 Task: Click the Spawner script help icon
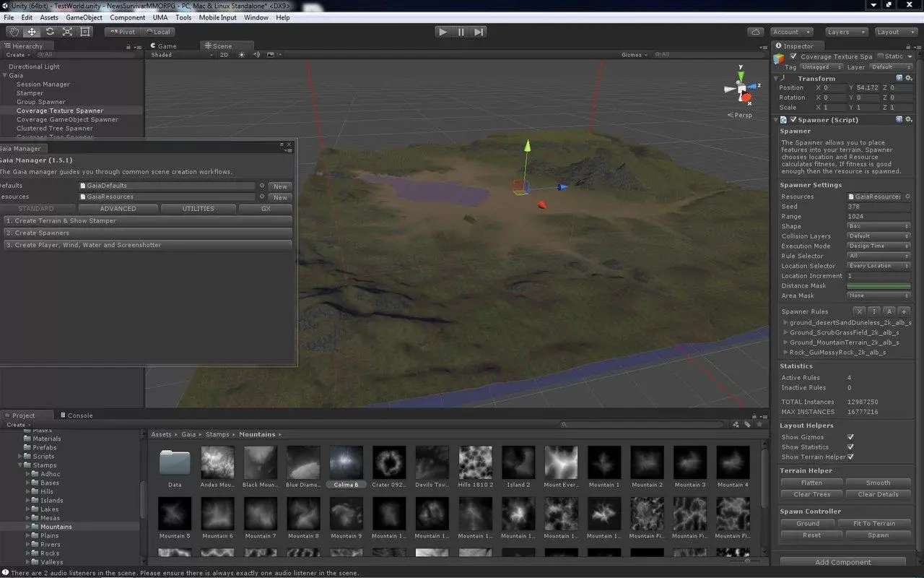tap(899, 119)
